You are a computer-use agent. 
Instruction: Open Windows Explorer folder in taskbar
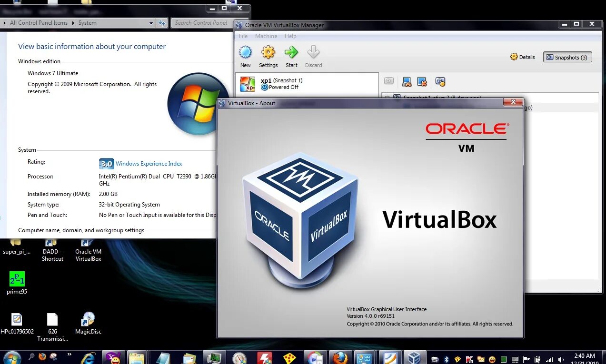(137, 358)
